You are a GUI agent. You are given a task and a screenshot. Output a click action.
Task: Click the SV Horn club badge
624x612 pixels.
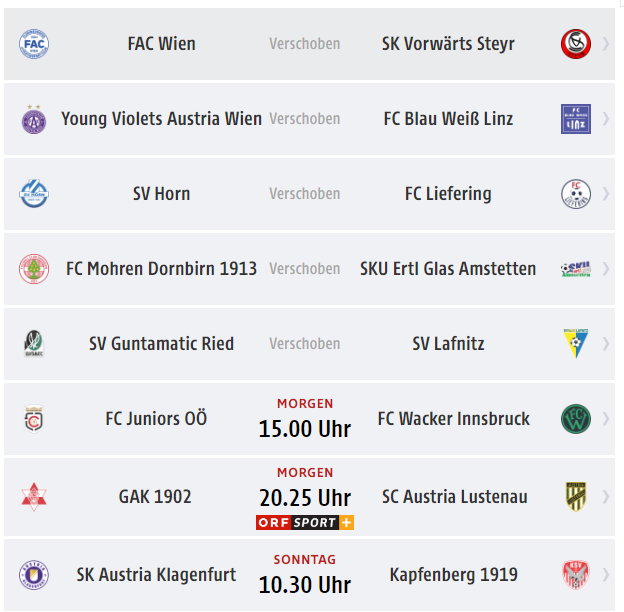[x=34, y=194]
